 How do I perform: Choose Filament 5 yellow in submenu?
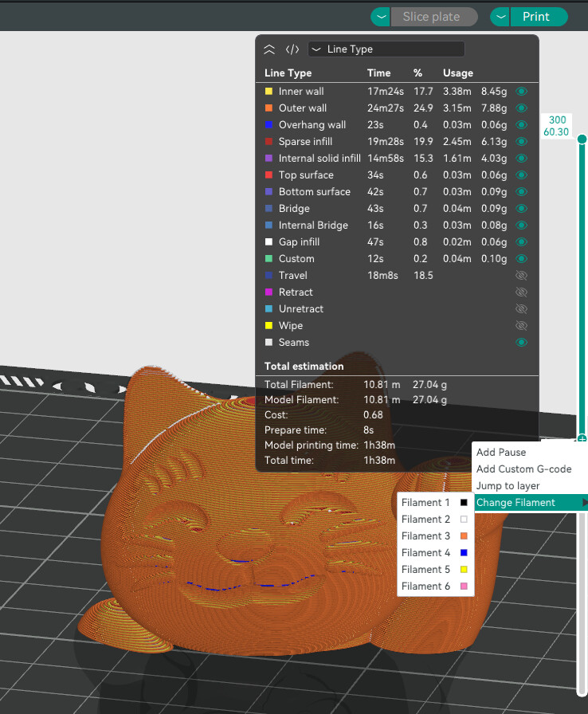click(435, 570)
